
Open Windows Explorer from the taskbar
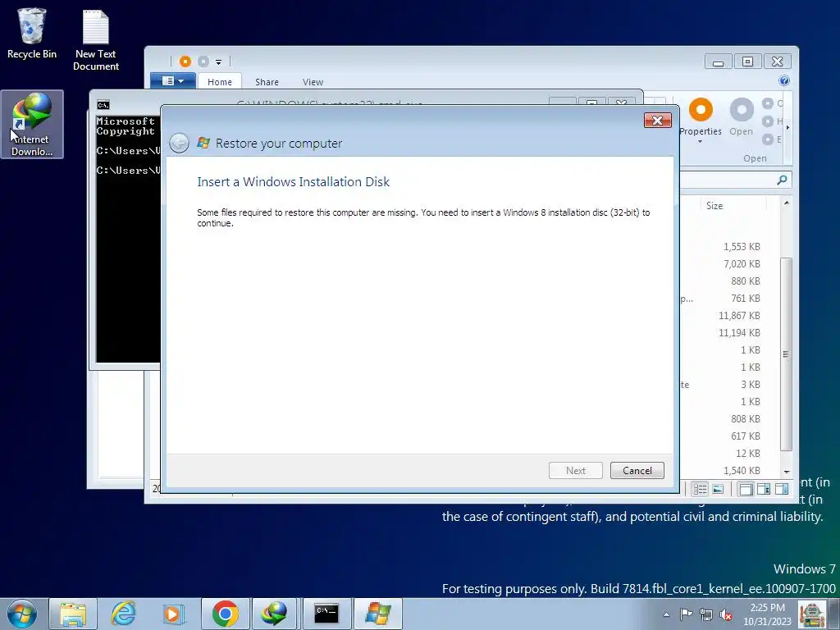[73, 614]
